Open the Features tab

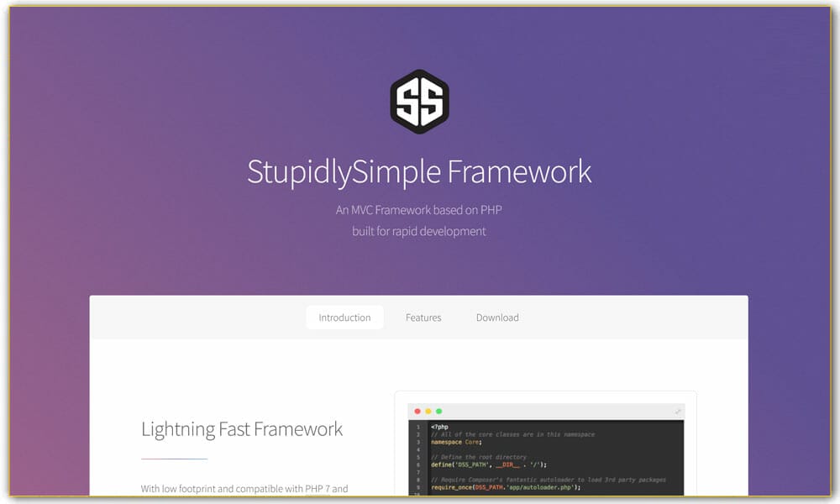click(423, 318)
